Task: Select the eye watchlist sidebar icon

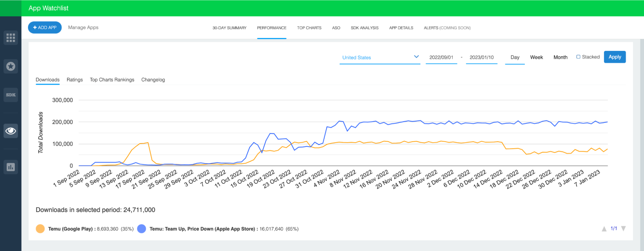Action: [x=11, y=131]
